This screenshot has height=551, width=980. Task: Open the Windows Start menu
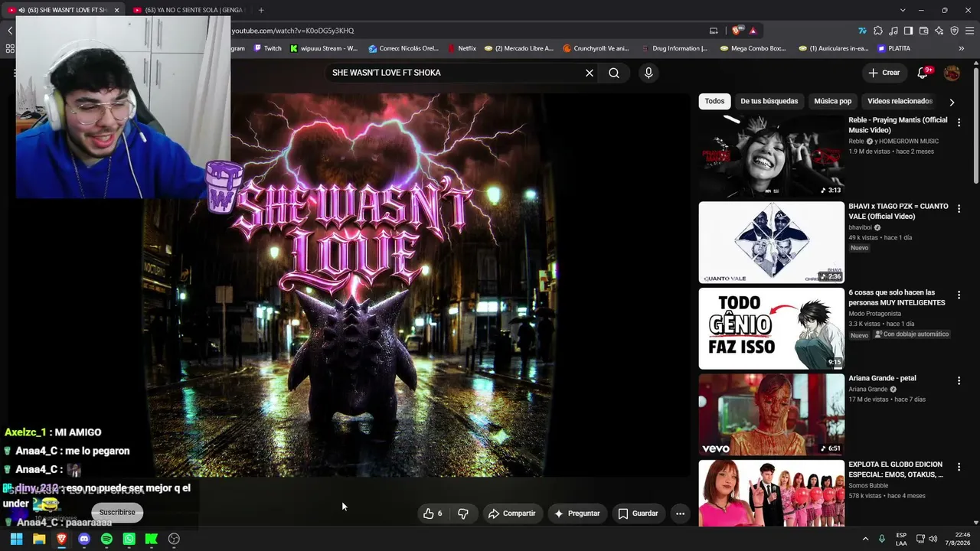tap(16, 539)
